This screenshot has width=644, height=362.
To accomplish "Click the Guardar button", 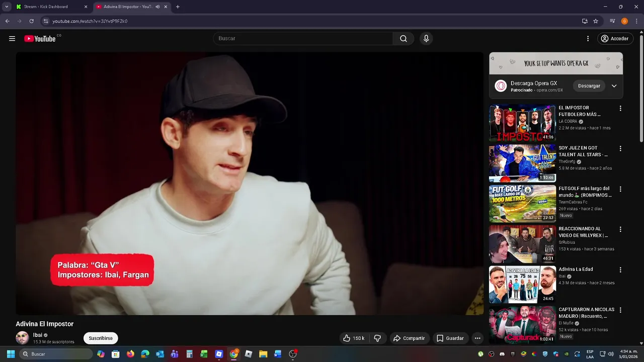I will click(450, 338).
